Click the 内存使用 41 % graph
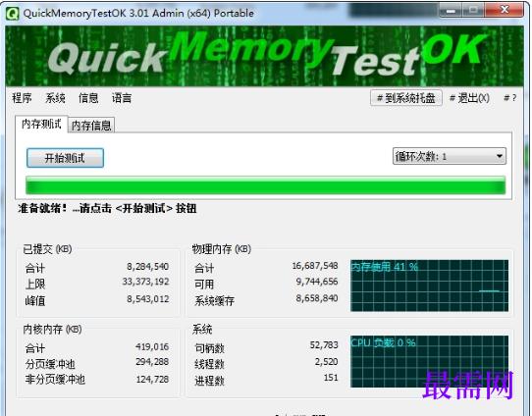 point(429,286)
